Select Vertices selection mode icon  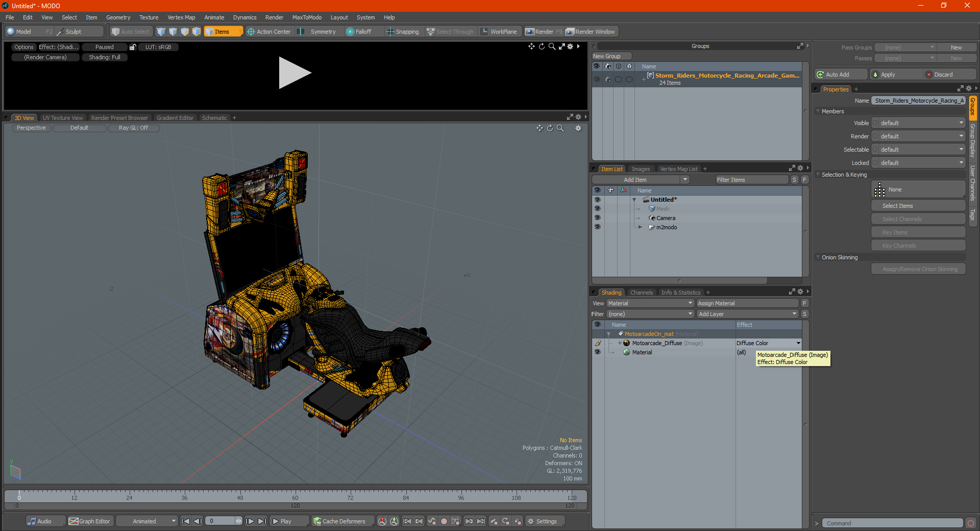(161, 32)
